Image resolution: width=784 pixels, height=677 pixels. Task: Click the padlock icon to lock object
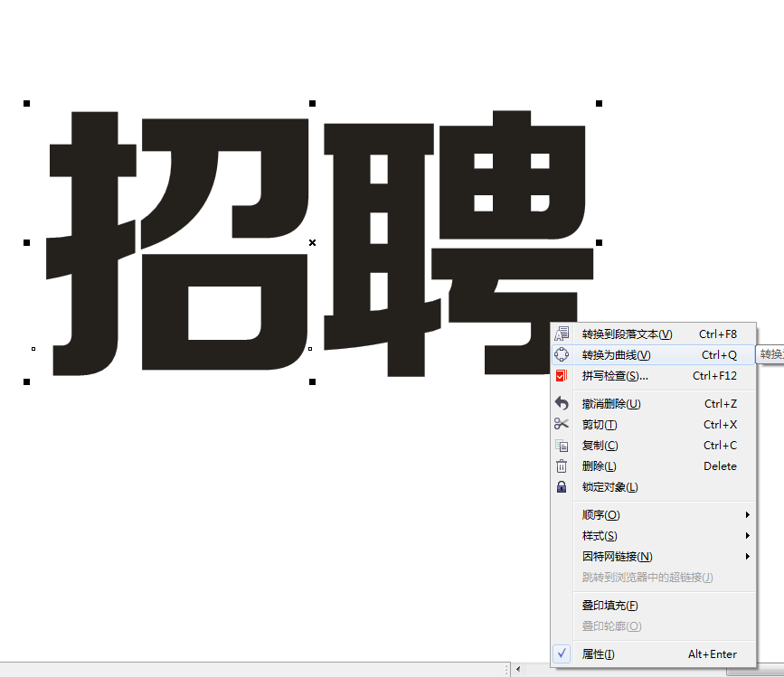click(x=562, y=486)
